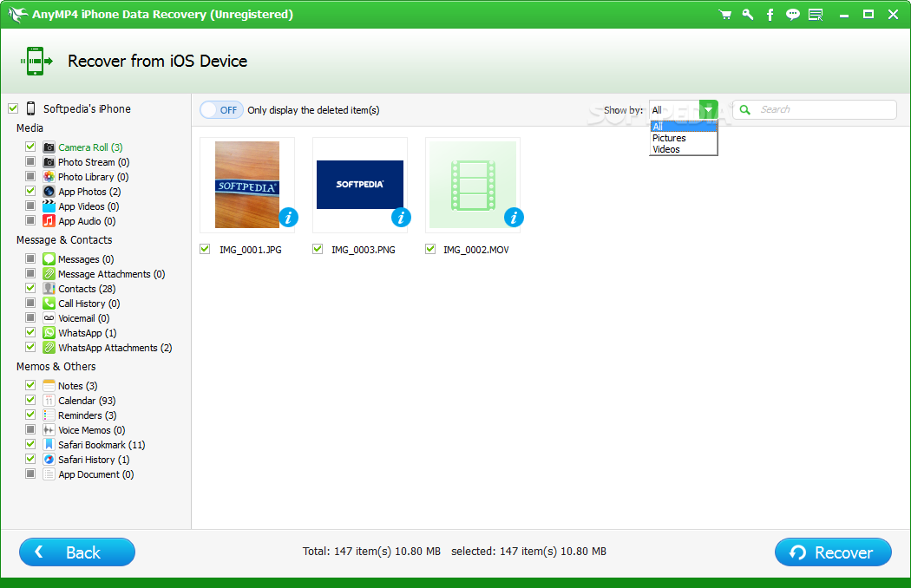This screenshot has width=911, height=588.
Task: Uncheck the Camera Roll checkbox
Action: [x=30, y=147]
